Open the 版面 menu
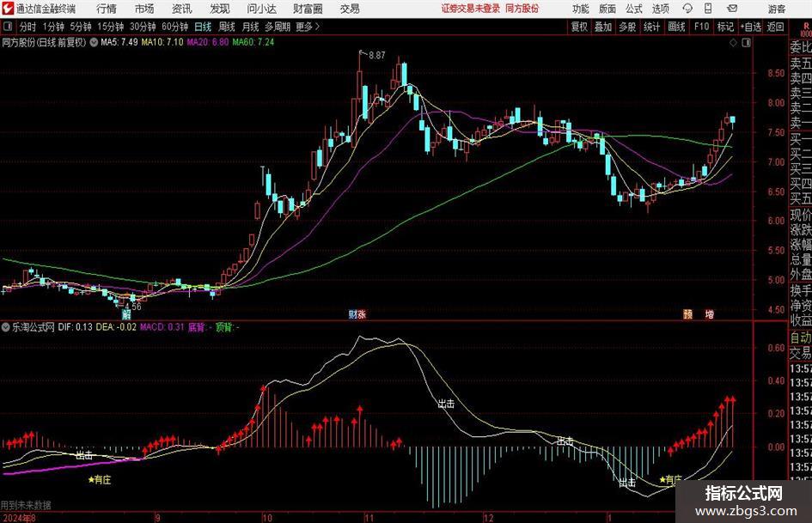This screenshot has height=523, width=812. coord(607,9)
